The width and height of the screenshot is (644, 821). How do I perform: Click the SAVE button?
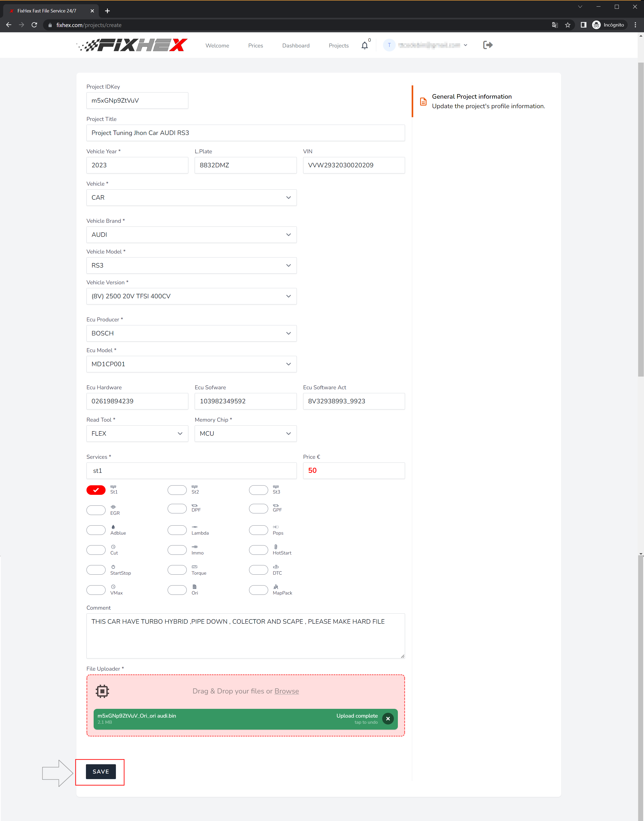(101, 772)
